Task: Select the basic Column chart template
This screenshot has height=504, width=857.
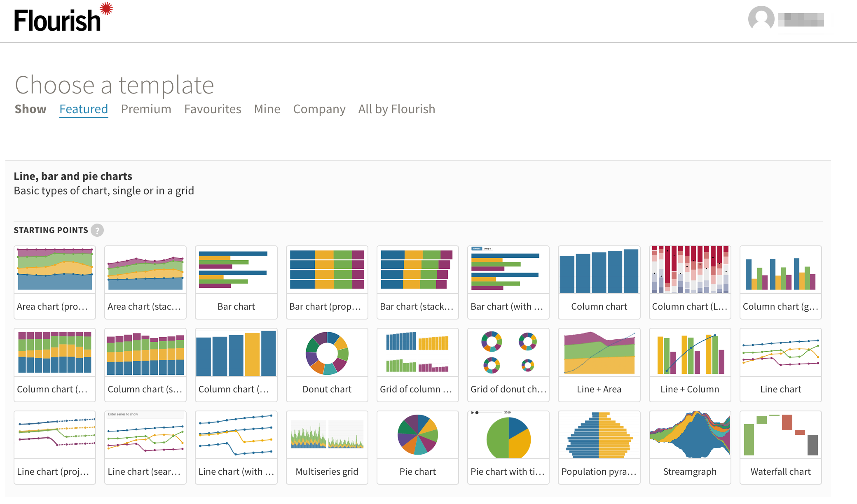Action: pos(599,282)
